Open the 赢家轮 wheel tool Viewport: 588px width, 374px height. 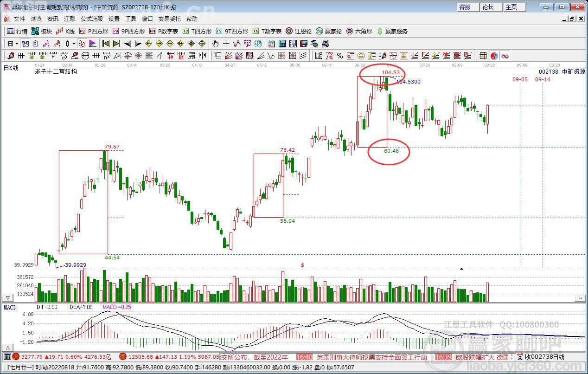pyautogui.click(x=329, y=31)
